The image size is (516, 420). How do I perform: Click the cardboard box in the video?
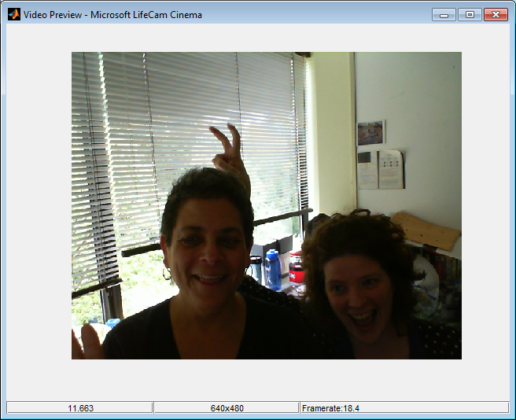[x=426, y=230]
